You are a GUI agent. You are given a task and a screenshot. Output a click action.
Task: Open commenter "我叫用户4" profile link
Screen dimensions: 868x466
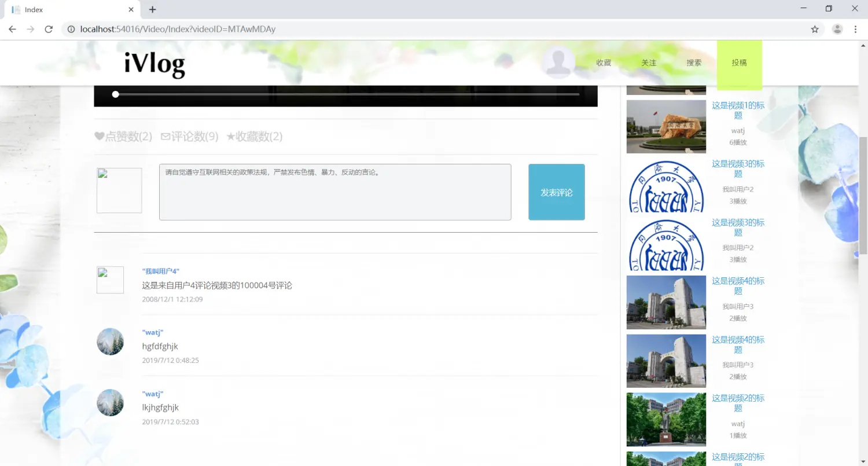(x=161, y=271)
